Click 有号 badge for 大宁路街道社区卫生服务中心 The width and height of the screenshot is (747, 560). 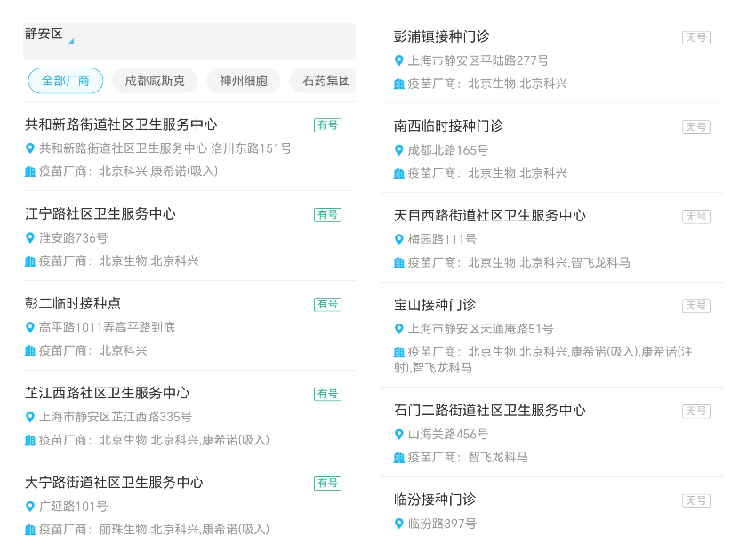pos(327,484)
